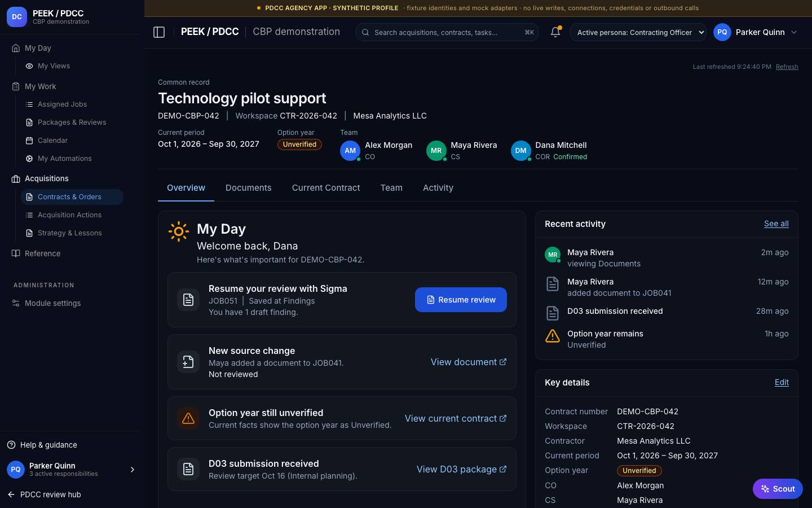Open the Current Contract tab

326,188
